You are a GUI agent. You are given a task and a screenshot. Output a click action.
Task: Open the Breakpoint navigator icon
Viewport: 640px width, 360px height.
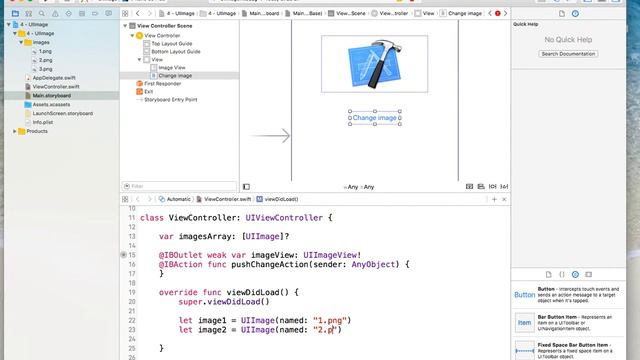click(95, 13)
